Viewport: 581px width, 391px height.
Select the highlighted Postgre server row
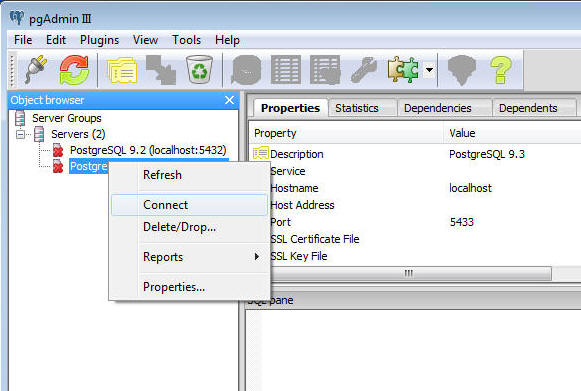pyautogui.click(x=89, y=166)
